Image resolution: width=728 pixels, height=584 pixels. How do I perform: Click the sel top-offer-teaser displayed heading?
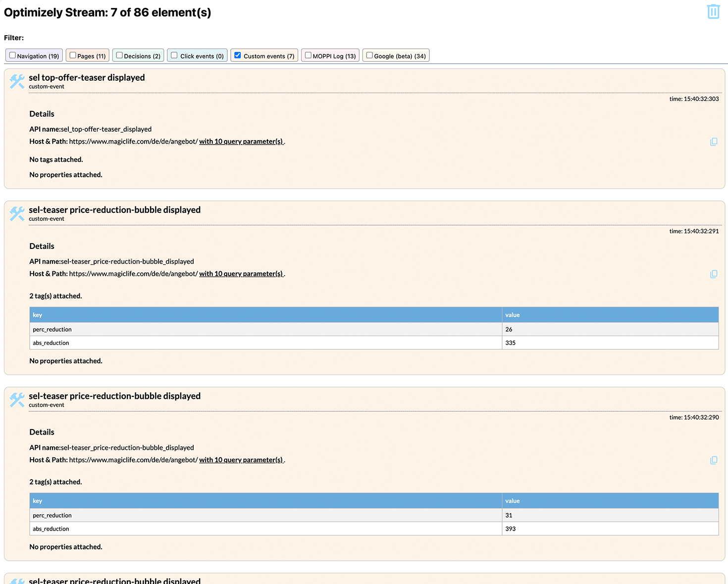click(87, 78)
